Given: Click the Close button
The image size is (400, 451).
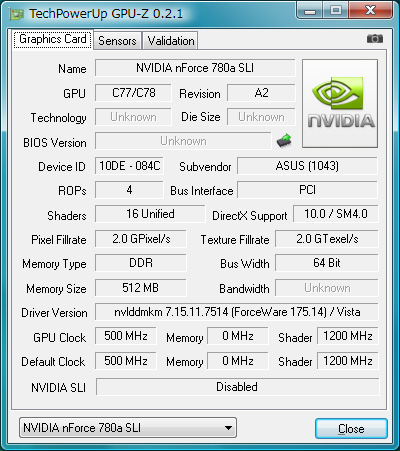Looking at the screenshot, I should pyautogui.click(x=351, y=429).
